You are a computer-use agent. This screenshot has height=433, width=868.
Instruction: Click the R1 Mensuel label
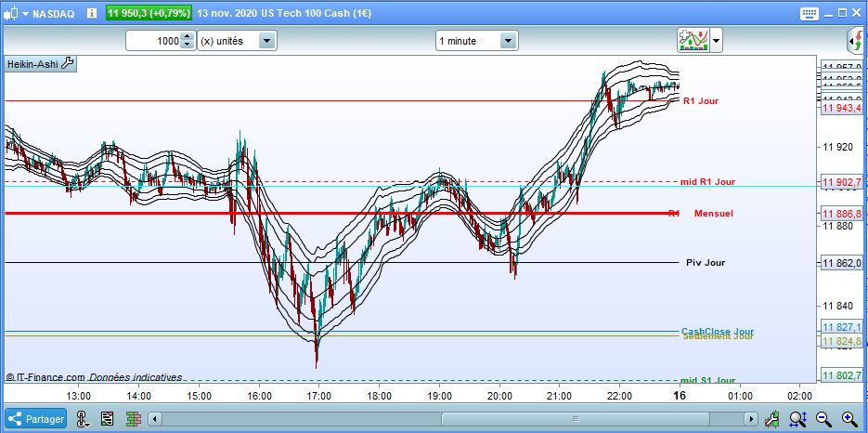[x=701, y=214]
